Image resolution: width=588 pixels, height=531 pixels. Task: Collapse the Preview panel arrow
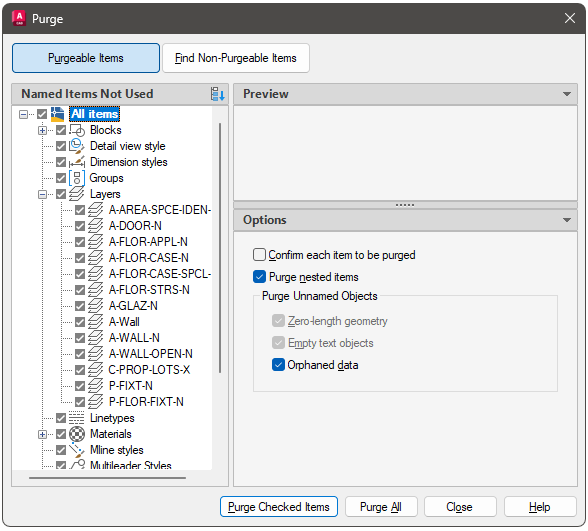pos(567,94)
